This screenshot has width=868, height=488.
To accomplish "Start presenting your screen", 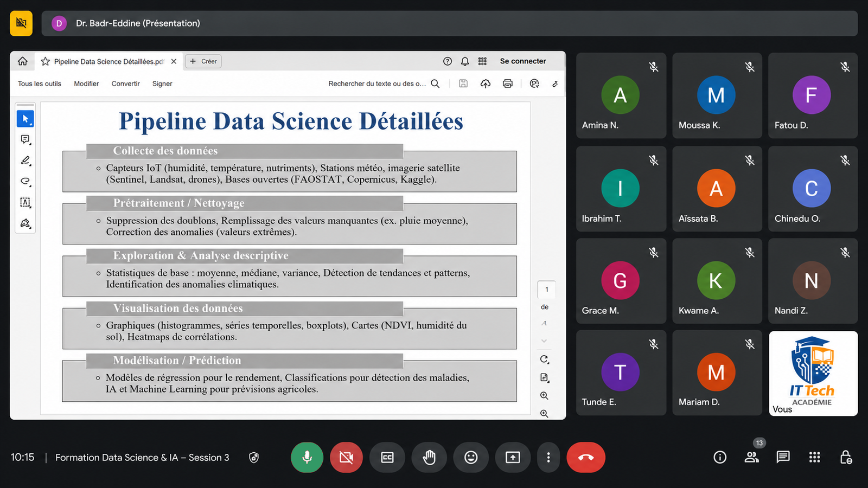I will pos(513,458).
